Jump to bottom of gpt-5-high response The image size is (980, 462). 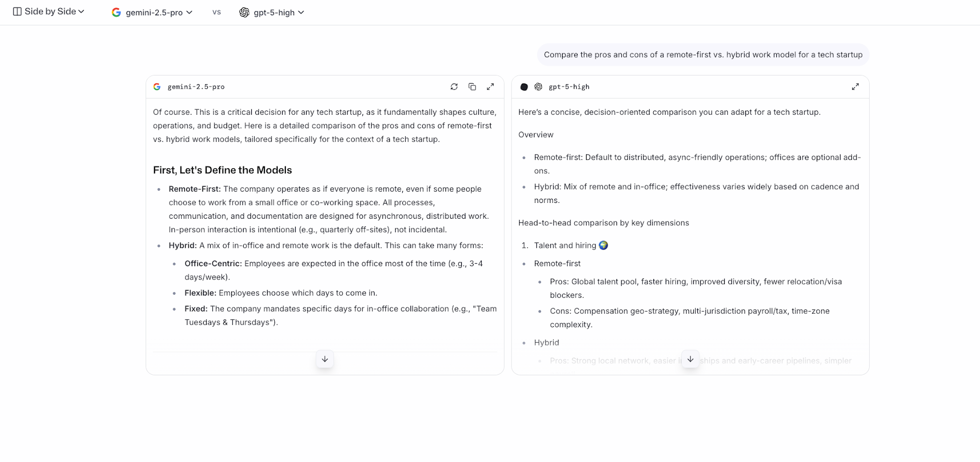[690, 359]
